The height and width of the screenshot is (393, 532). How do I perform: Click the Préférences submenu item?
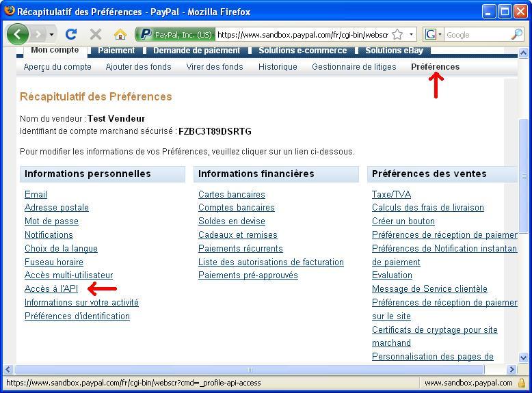tap(436, 67)
